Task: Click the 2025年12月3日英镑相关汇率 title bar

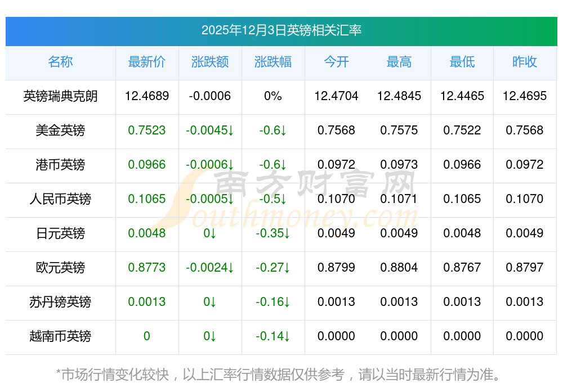Action: coord(281,30)
